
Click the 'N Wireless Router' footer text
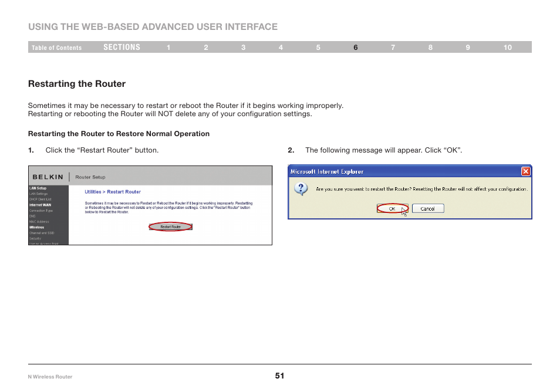click(x=50, y=377)
